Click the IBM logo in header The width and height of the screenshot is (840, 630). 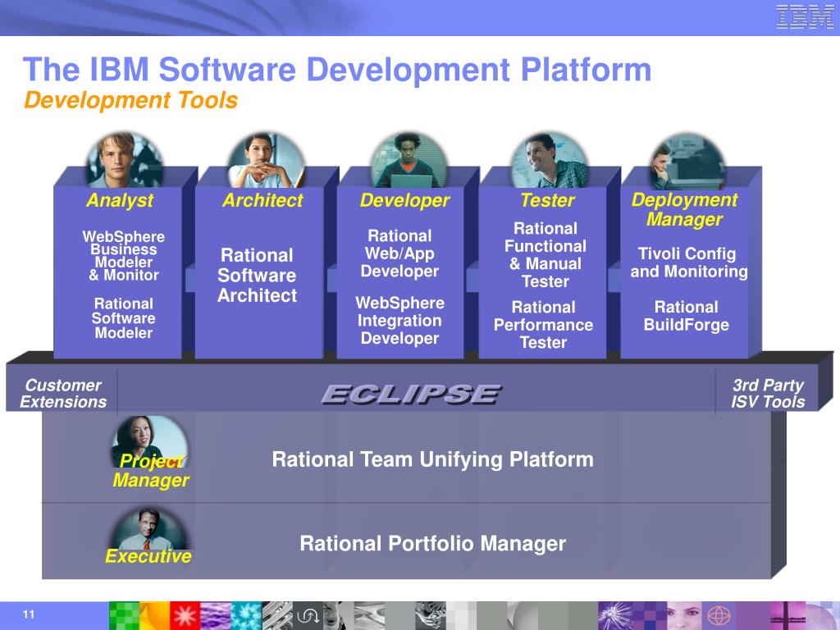(806, 16)
